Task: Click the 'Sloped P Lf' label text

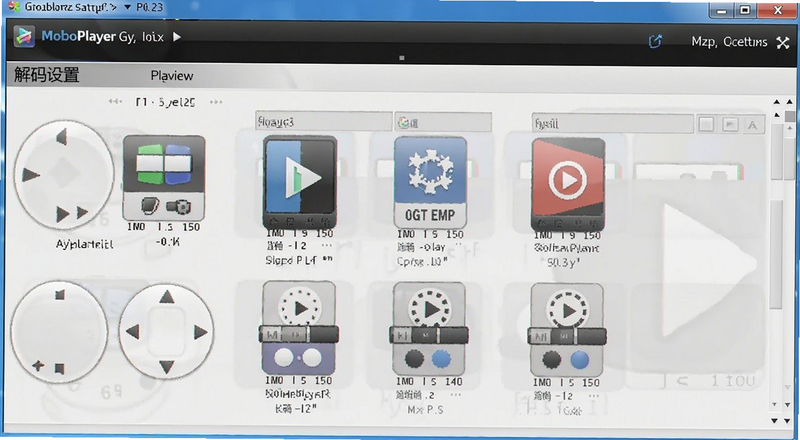Action: click(291, 260)
